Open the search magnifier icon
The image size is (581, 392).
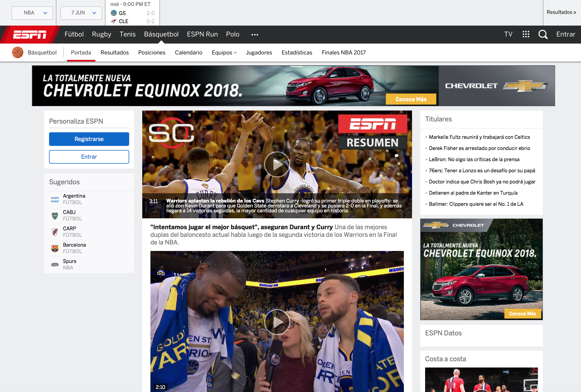tap(543, 34)
